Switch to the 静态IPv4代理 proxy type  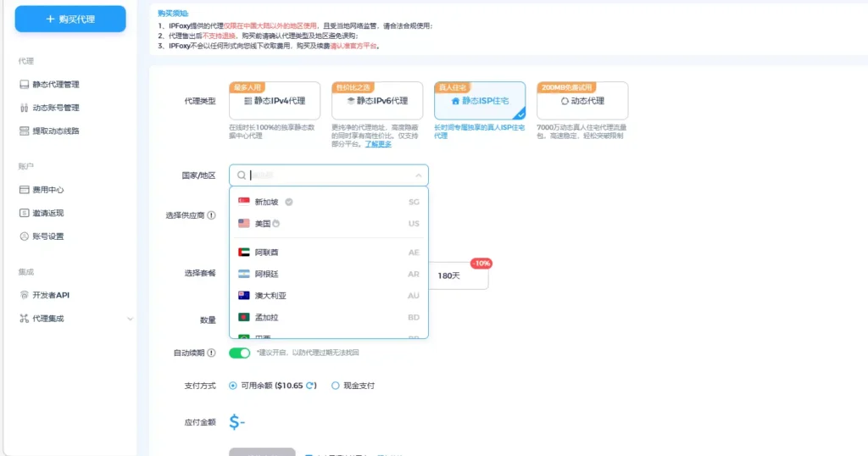click(275, 101)
